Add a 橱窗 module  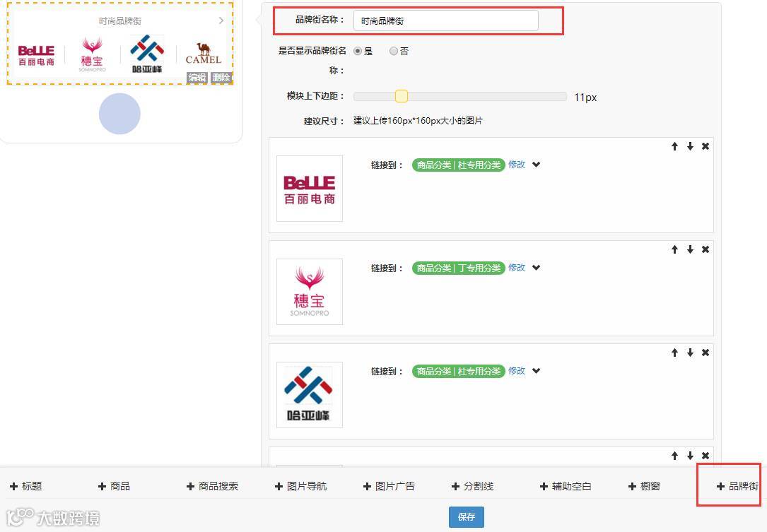coord(644,487)
